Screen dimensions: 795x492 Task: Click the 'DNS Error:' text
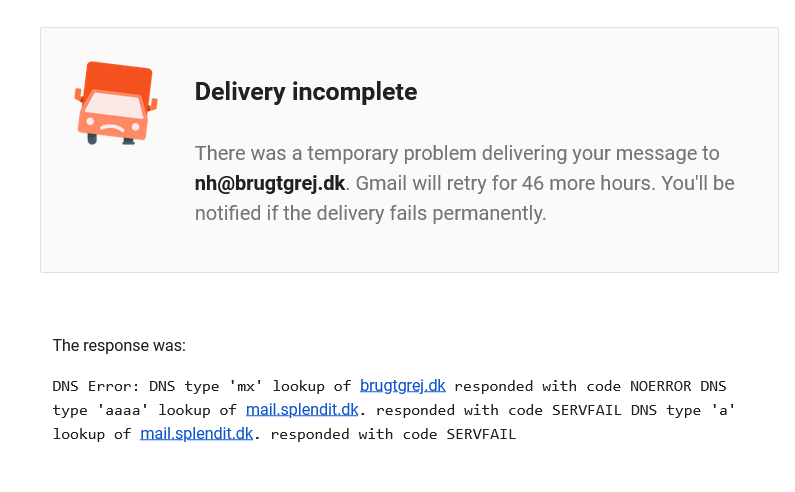point(96,386)
